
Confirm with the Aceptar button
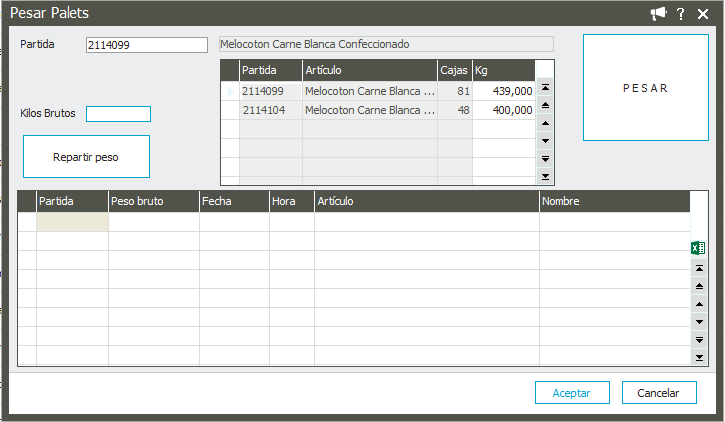[572, 393]
